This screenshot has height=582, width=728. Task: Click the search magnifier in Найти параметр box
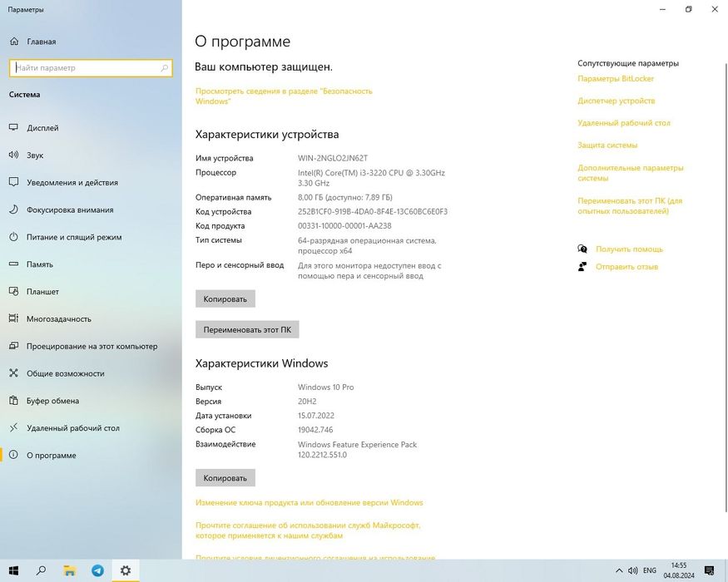pos(165,67)
